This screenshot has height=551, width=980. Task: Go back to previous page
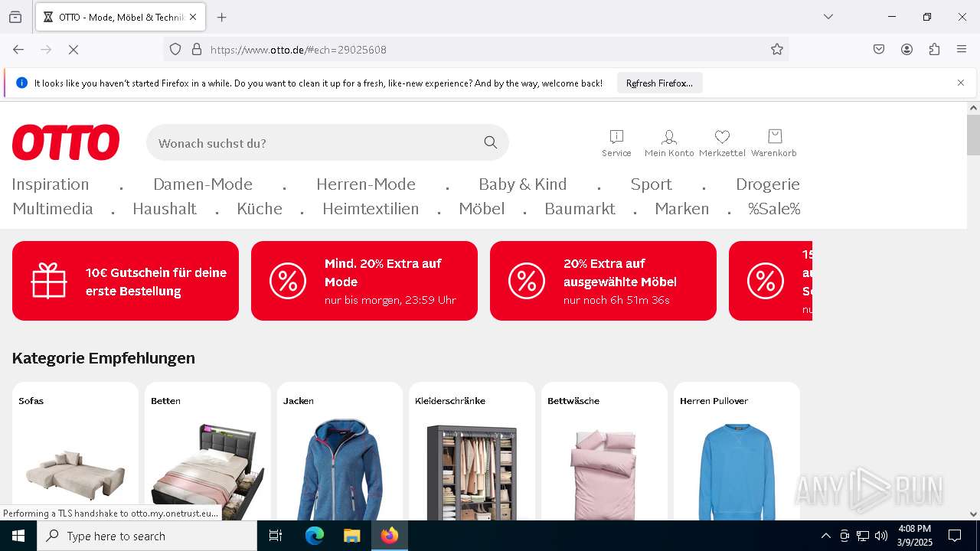(x=18, y=50)
